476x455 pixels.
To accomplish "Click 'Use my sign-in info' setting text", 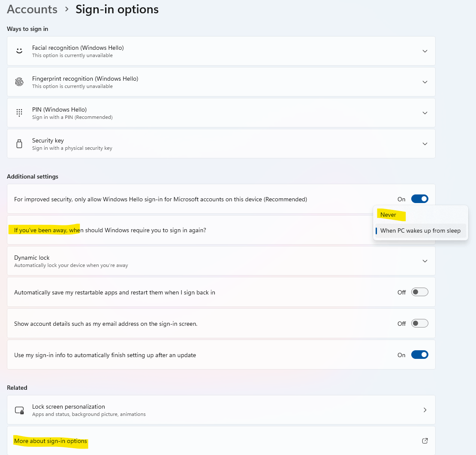I will (x=105, y=355).
